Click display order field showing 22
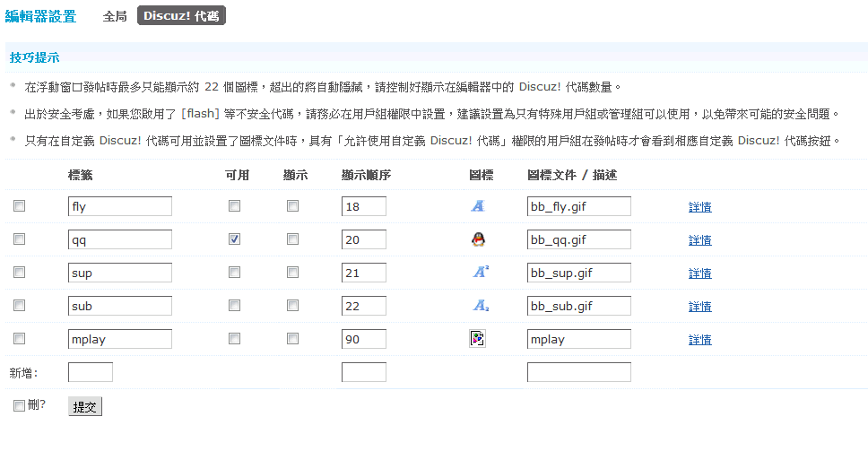This screenshot has height=460, width=868. pyautogui.click(x=364, y=306)
